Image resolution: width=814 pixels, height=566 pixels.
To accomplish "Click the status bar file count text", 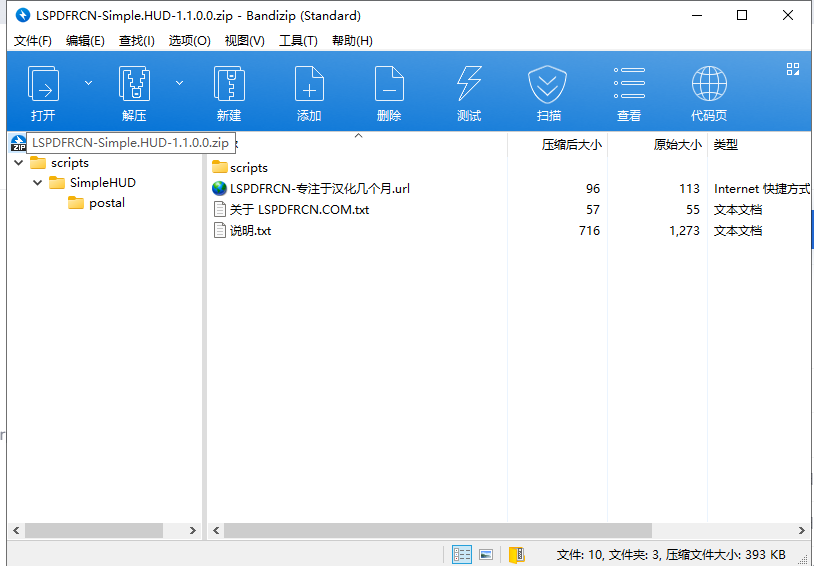I will click(x=671, y=555).
